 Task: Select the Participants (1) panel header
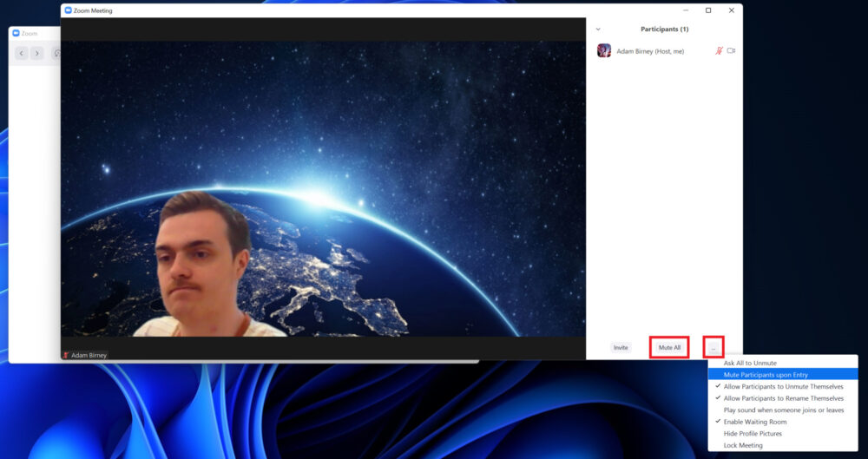point(664,30)
